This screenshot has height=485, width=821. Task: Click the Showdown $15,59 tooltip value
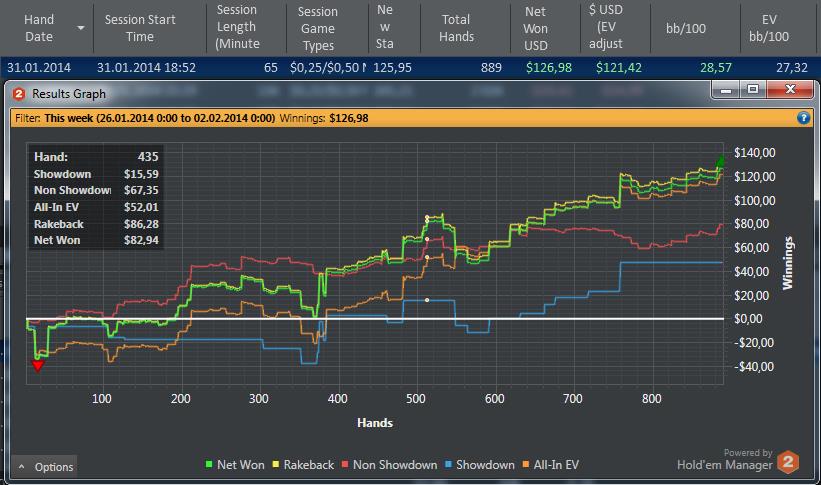pos(141,174)
